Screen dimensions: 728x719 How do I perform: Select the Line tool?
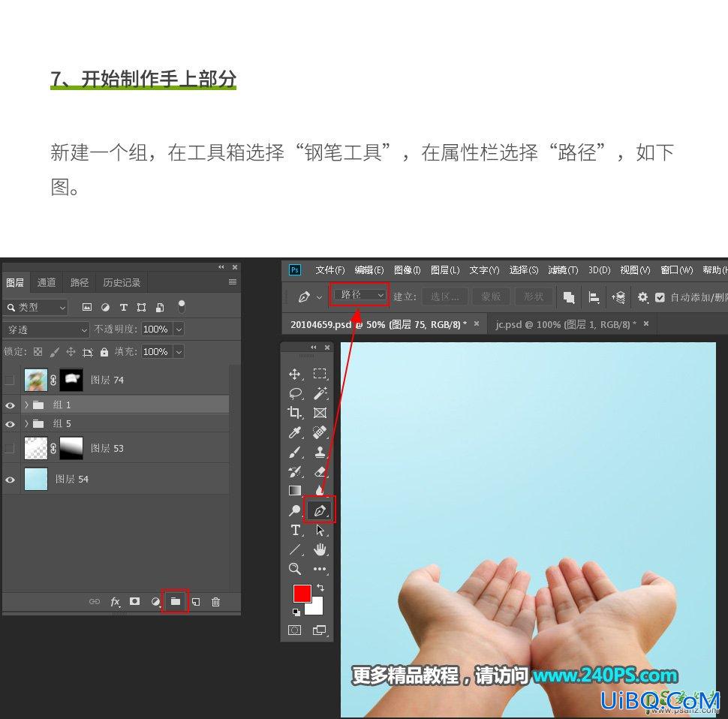(x=294, y=549)
